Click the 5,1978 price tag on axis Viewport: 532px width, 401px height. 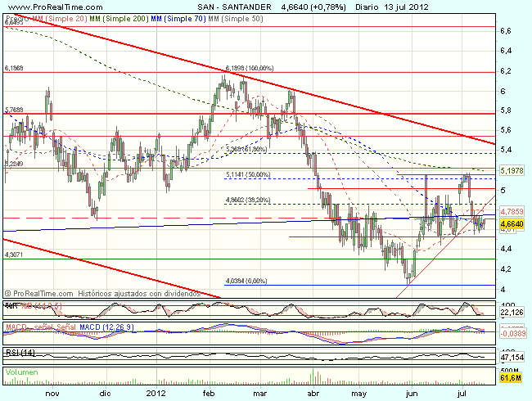pyautogui.click(x=512, y=171)
